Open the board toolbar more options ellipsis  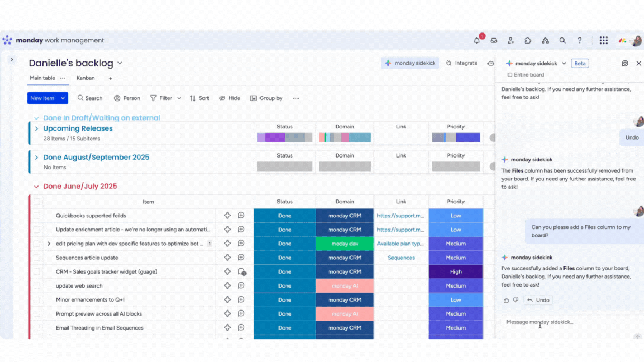[x=296, y=98]
